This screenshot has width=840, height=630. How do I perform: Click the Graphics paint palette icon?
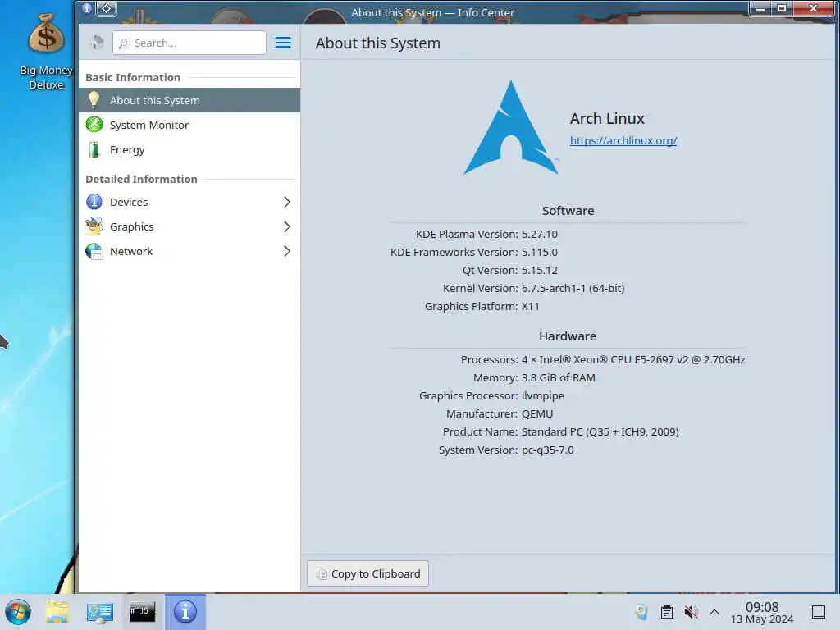click(94, 226)
